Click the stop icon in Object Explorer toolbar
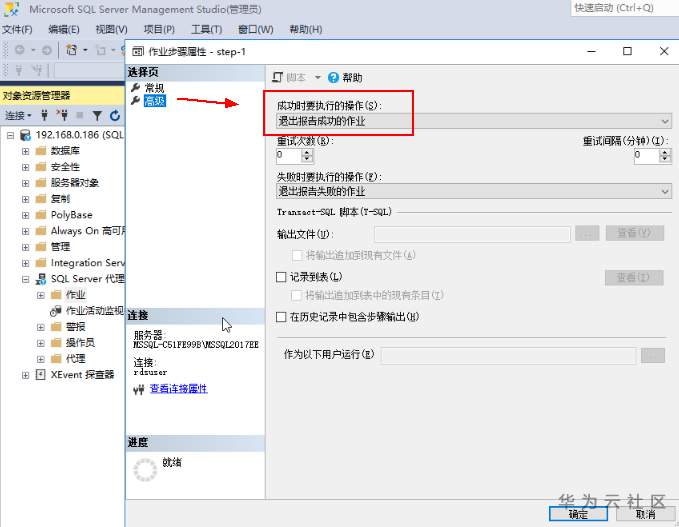This screenshot has height=527, width=679. (x=80, y=115)
